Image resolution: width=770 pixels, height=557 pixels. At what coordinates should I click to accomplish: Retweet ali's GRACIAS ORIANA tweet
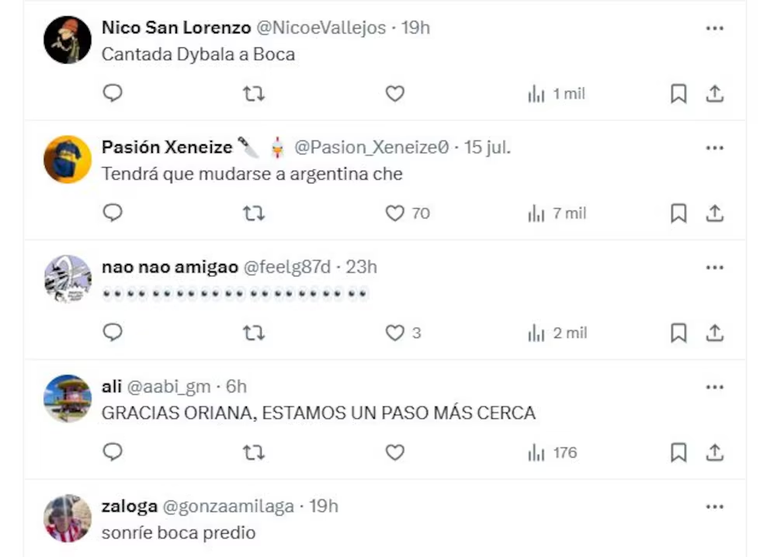(x=255, y=453)
